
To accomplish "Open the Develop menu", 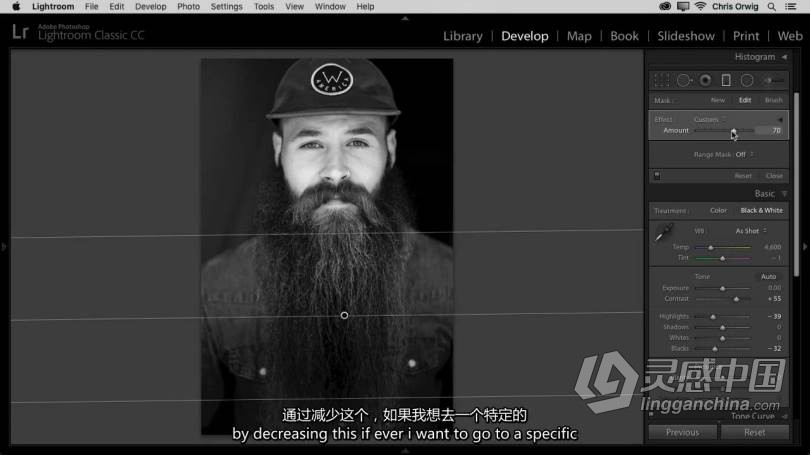I will pyautogui.click(x=150, y=7).
